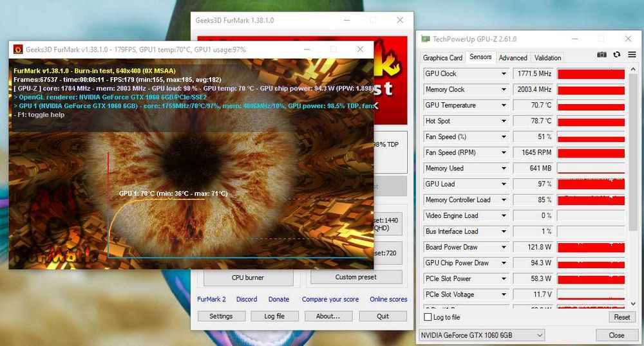Click the GPU-Z title bar app icon
The height and width of the screenshot is (346, 644).
point(426,39)
